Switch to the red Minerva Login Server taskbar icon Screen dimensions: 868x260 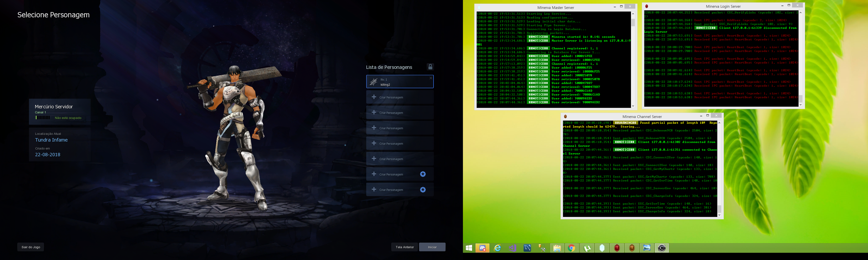(x=617, y=248)
